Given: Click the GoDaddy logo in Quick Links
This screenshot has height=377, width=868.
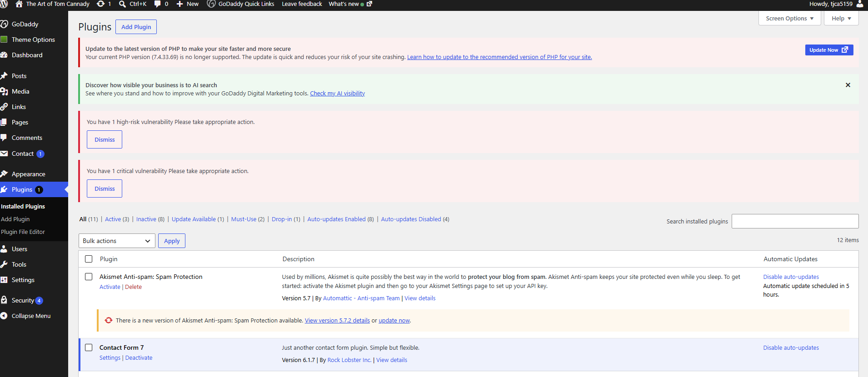Looking at the screenshot, I should coord(211,4).
